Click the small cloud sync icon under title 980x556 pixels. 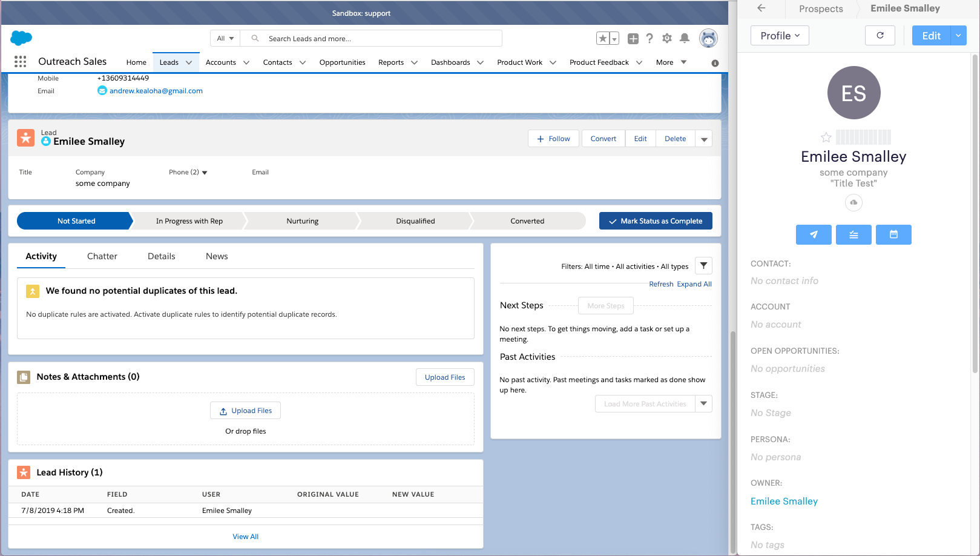point(853,202)
